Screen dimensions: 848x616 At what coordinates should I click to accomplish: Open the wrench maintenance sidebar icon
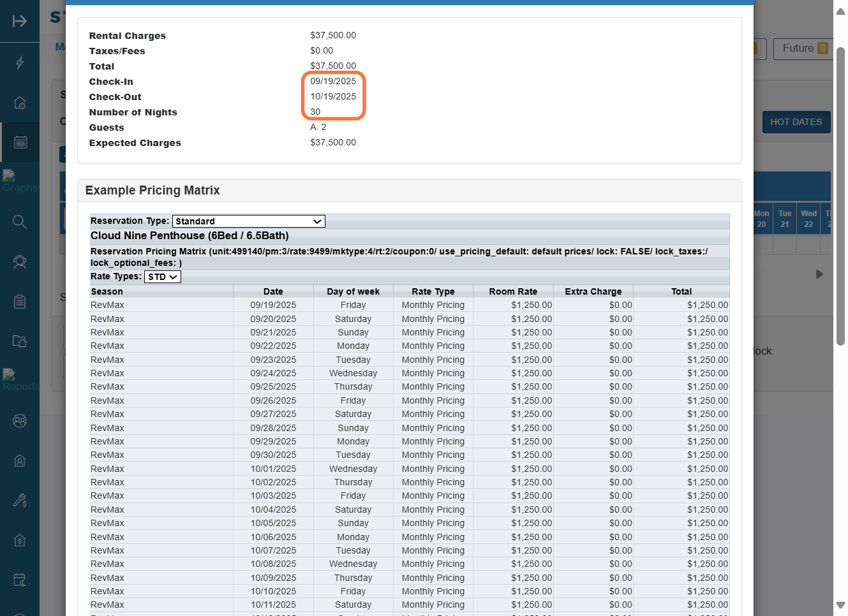(x=20, y=501)
